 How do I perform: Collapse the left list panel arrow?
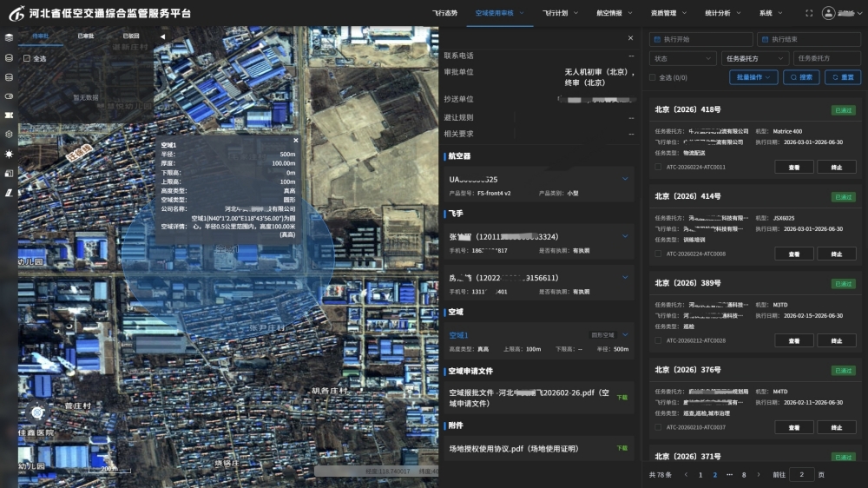pos(162,36)
